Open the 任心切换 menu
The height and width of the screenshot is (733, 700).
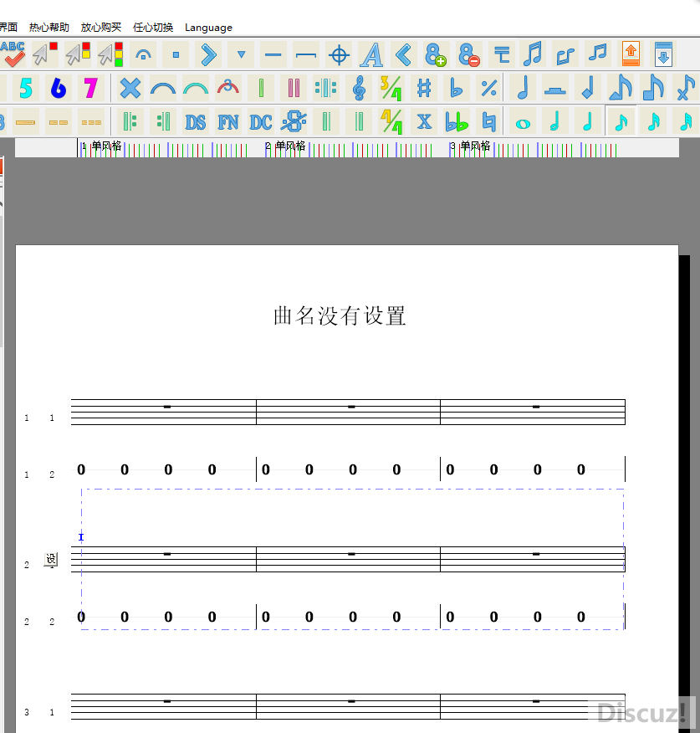point(153,28)
